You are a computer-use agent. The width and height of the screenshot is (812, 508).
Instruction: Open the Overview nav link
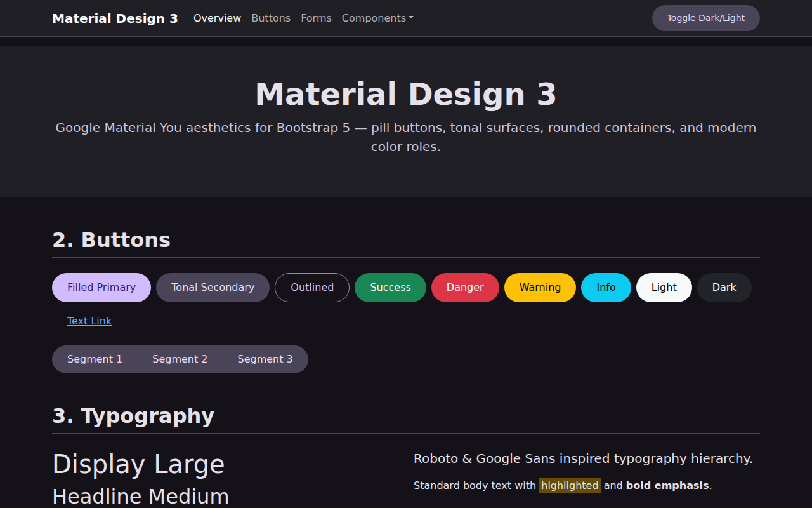(x=217, y=18)
